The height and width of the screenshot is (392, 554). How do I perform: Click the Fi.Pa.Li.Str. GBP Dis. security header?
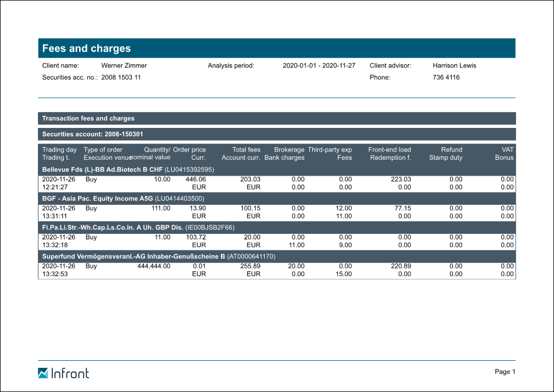[138, 227]
